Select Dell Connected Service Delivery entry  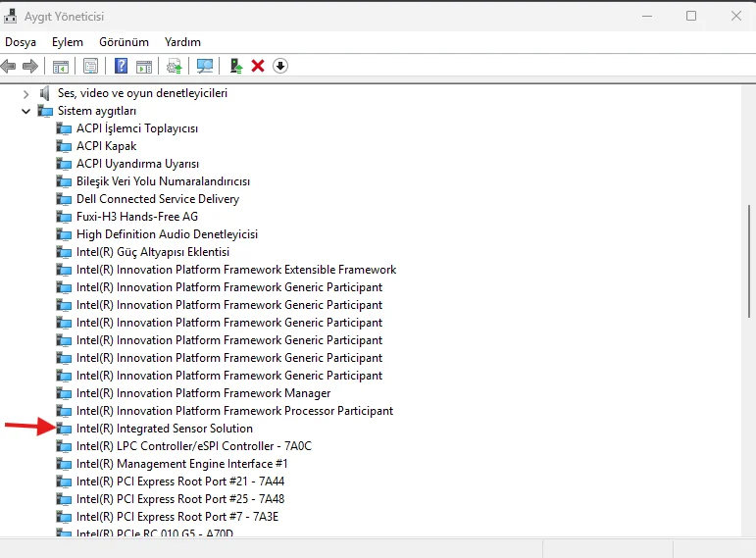tap(158, 199)
